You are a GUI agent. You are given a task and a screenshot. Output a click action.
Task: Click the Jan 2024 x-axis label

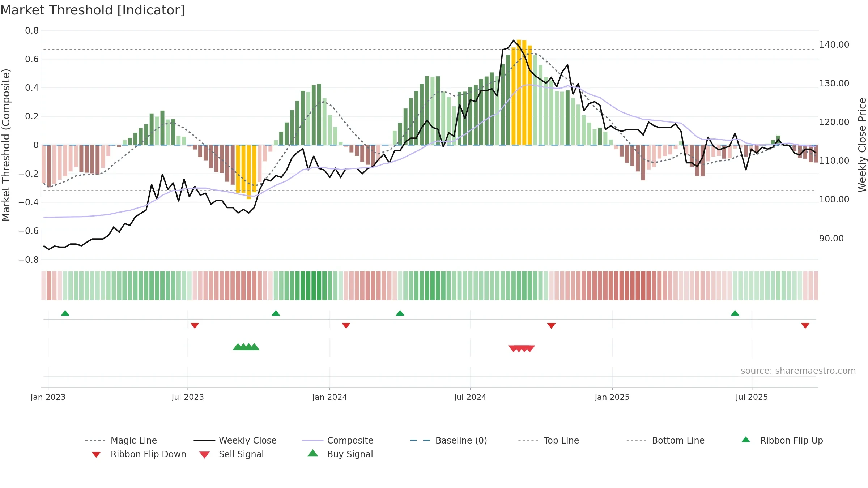pos(330,397)
